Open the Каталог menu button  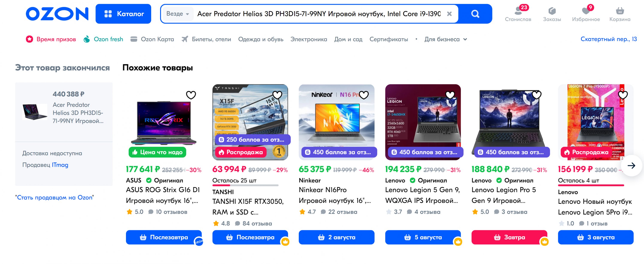(x=123, y=14)
